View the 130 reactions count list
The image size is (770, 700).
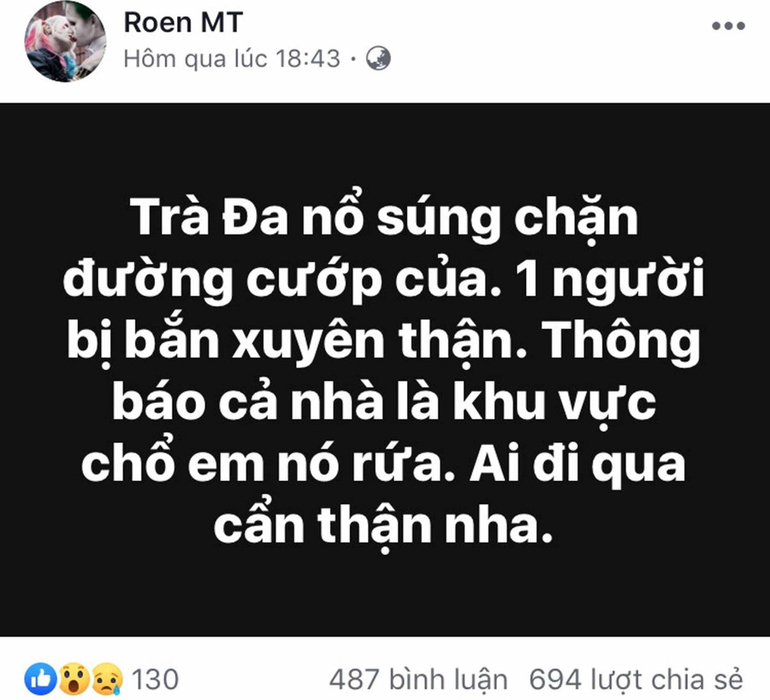tap(155, 679)
